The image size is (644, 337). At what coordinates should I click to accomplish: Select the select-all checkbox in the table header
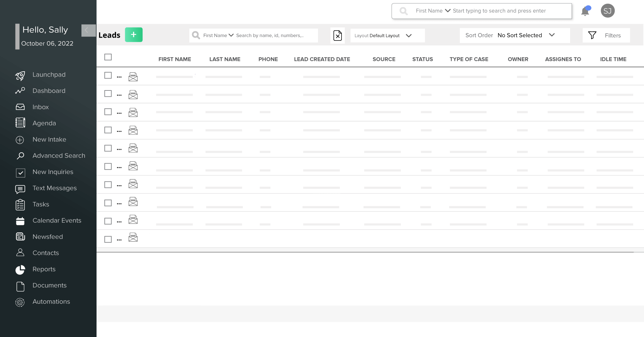tap(108, 57)
